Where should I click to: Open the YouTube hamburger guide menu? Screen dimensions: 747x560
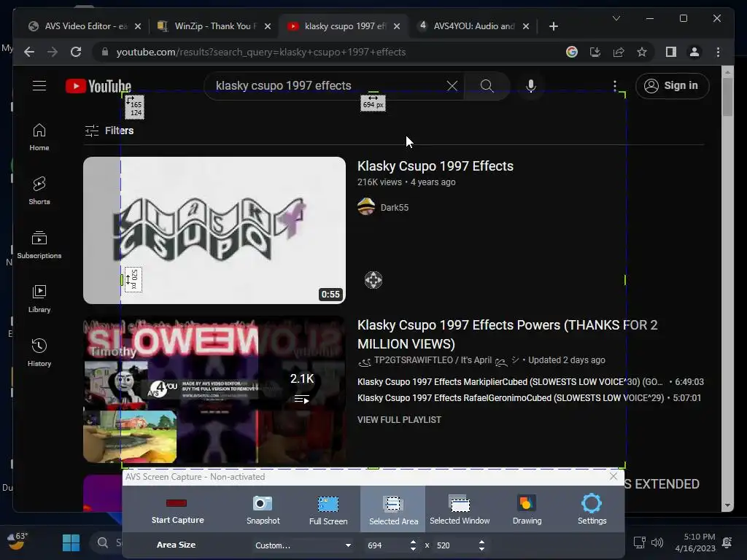click(x=39, y=86)
